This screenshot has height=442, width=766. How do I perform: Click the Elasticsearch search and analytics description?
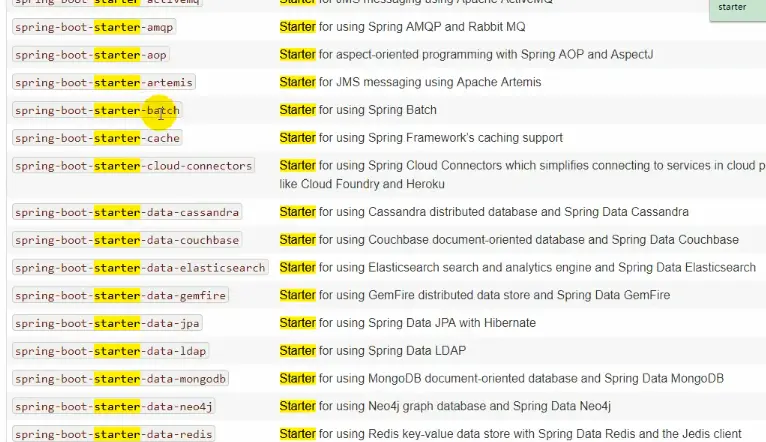(x=518, y=268)
